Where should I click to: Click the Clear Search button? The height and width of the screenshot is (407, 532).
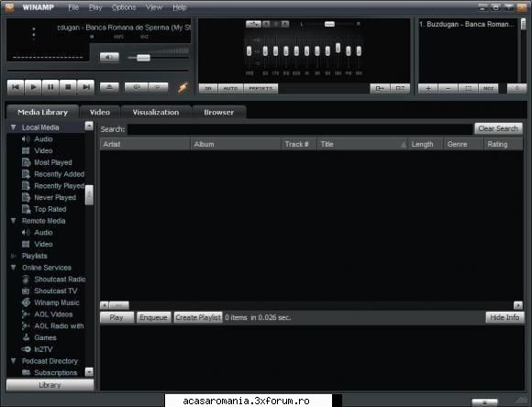point(498,128)
